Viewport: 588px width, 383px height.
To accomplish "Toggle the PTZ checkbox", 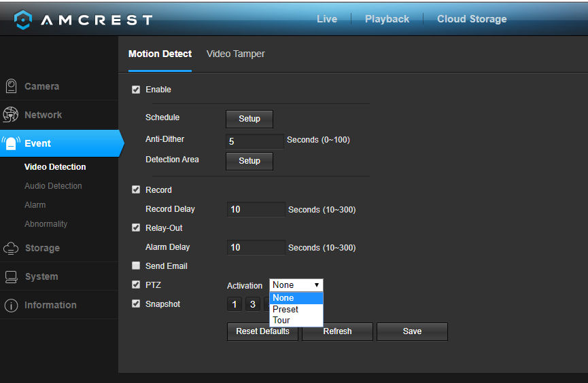I will point(136,285).
